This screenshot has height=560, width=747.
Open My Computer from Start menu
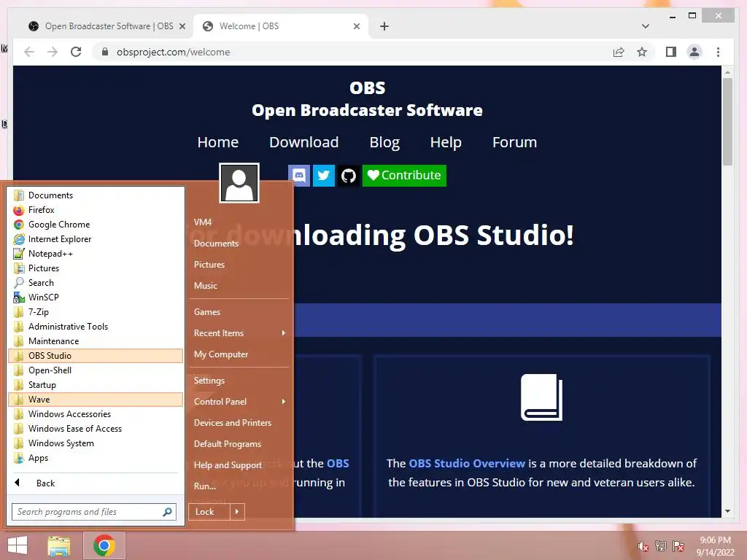[239, 354]
